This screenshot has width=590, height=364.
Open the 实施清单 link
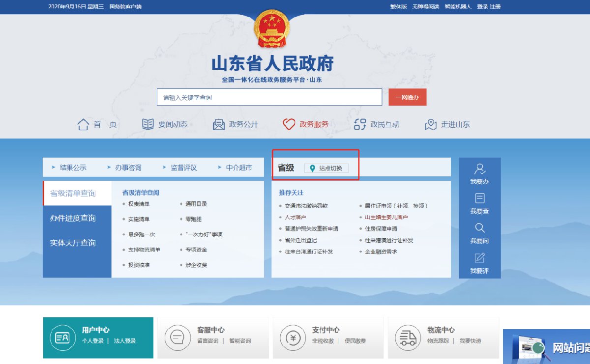[139, 219]
